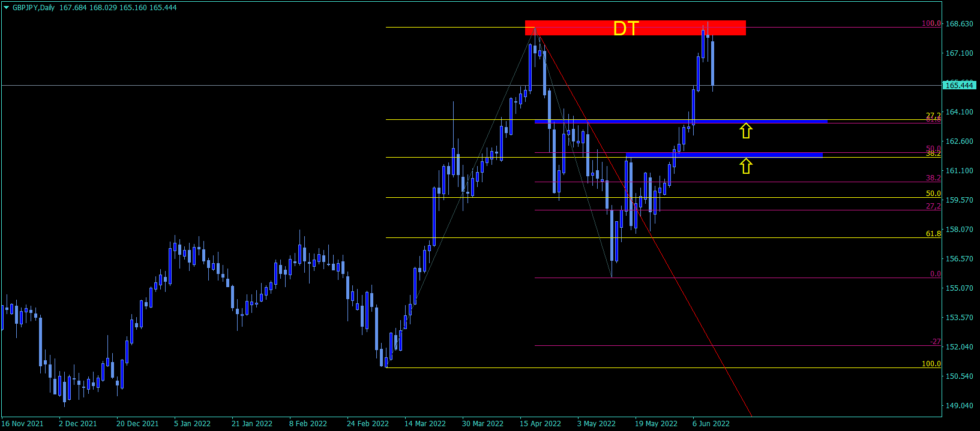This screenshot has width=980, height=431.
Task: Click the yellow 61.8 Fibonacci level label
Action: [933, 234]
